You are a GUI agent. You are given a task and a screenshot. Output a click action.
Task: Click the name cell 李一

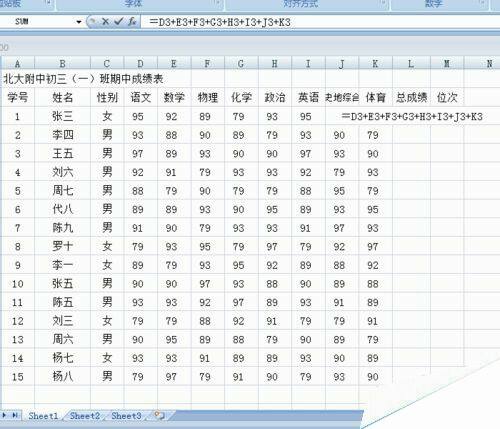point(62,265)
